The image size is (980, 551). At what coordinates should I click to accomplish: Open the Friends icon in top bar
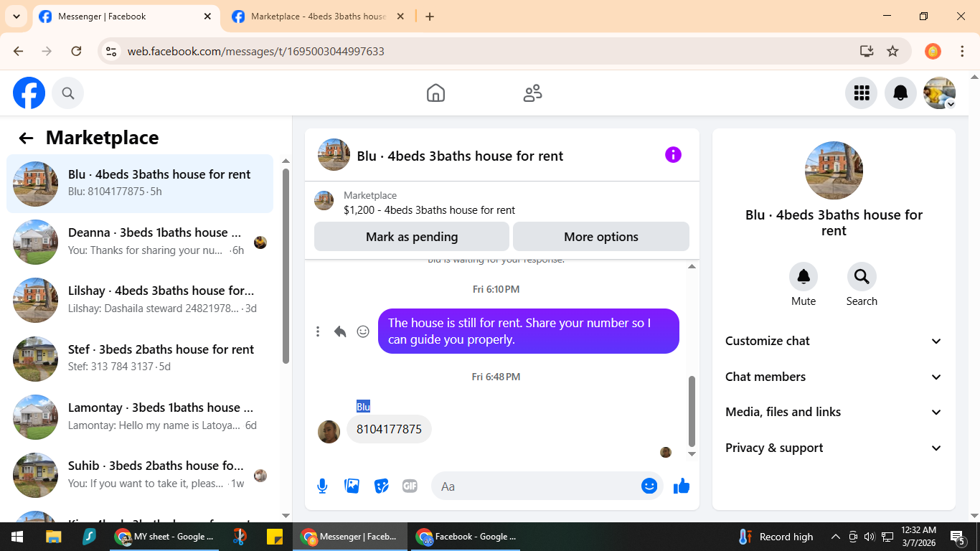[532, 93]
